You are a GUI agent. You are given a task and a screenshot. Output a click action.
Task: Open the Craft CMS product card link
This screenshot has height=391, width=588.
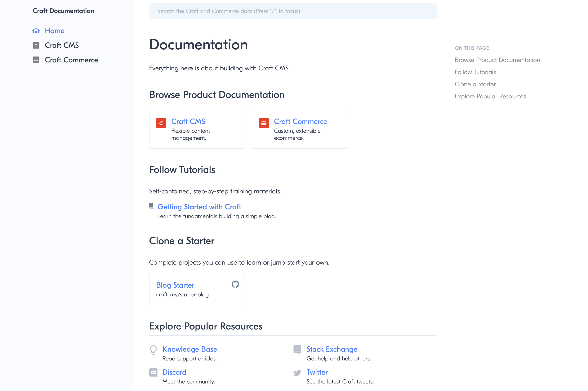188,121
